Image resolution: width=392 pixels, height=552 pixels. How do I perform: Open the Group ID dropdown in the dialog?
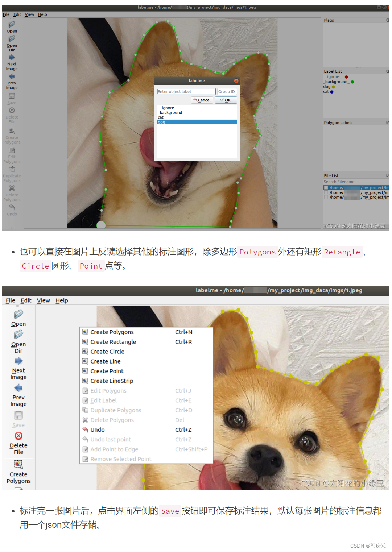pyautogui.click(x=227, y=91)
